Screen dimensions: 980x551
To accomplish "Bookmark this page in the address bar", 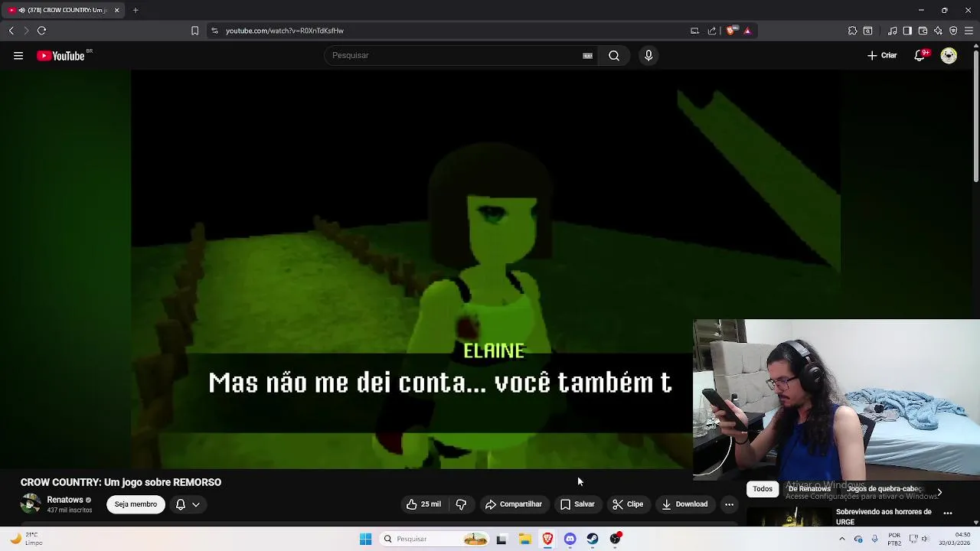I will [194, 31].
